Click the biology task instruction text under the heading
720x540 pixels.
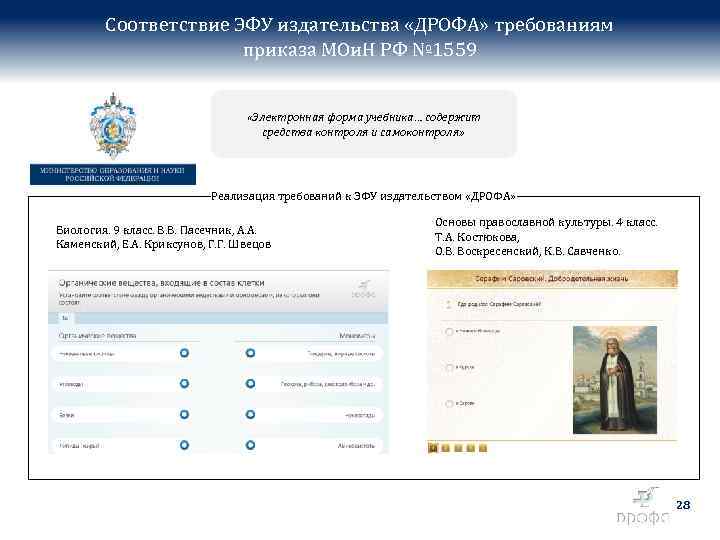(x=189, y=299)
